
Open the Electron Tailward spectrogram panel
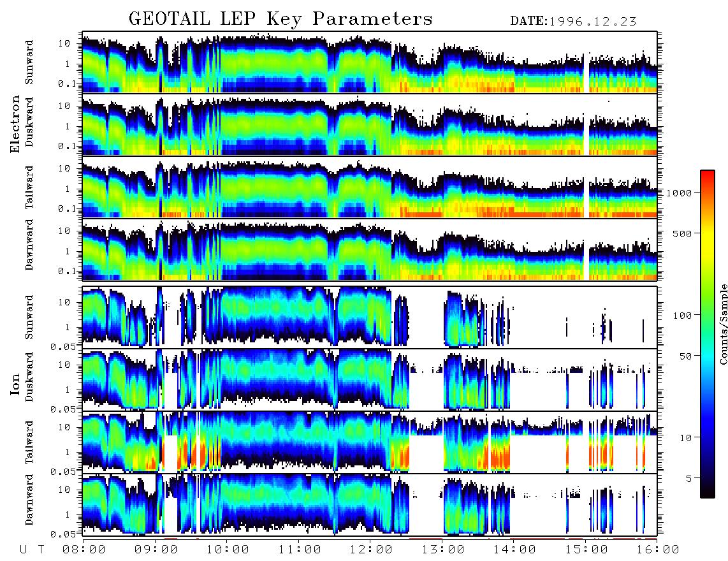coord(370,187)
